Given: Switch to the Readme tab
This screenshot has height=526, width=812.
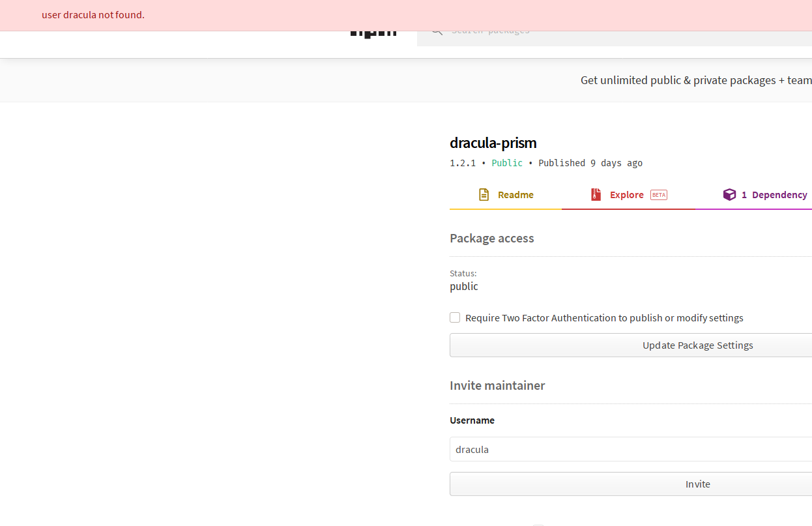Looking at the screenshot, I should (515, 194).
